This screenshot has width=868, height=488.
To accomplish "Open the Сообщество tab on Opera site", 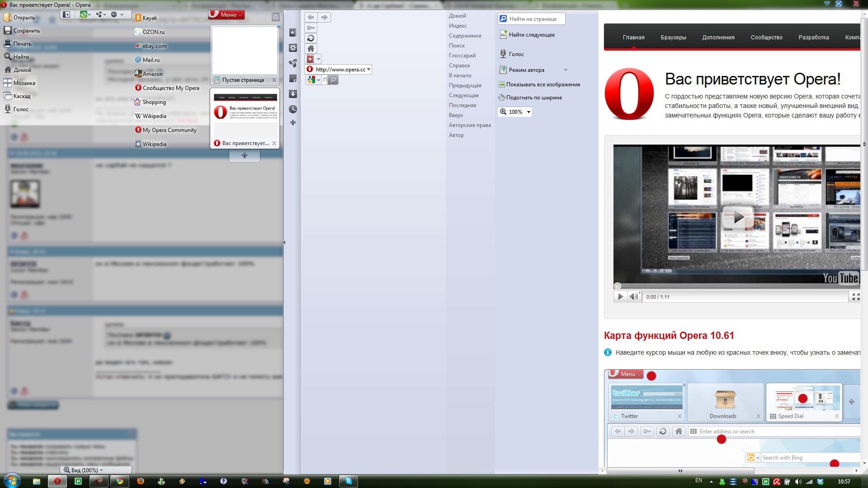I will pos(766,38).
